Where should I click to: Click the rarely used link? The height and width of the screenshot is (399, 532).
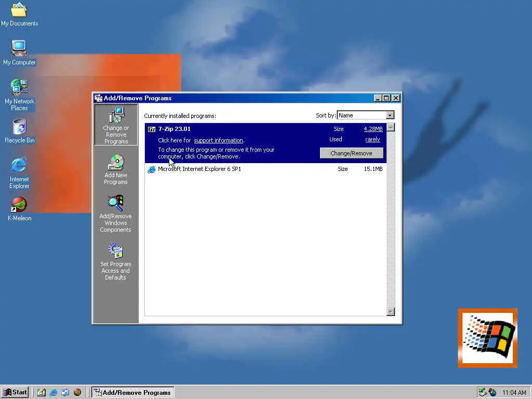[x=373, y=139]
